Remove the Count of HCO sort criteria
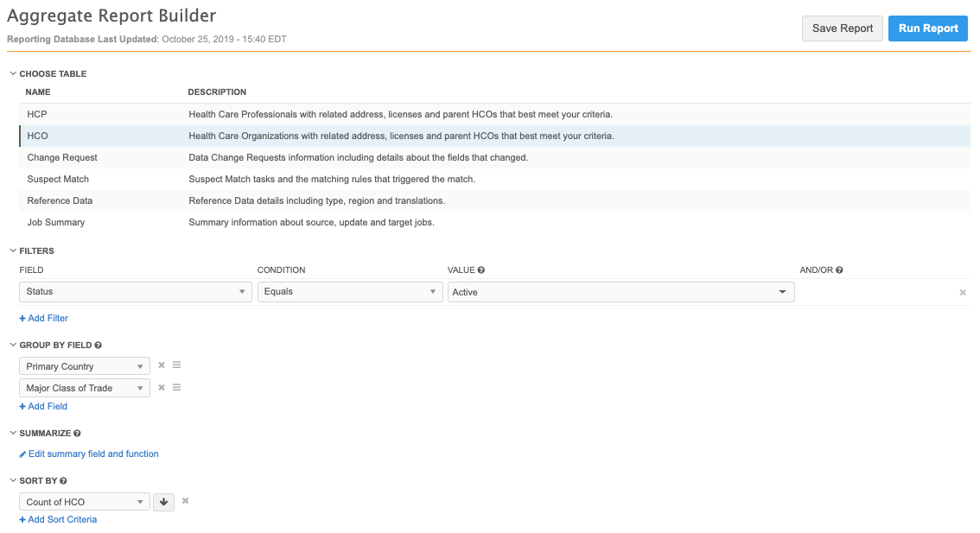Viewport: 980px width, 533px height. 185,501
